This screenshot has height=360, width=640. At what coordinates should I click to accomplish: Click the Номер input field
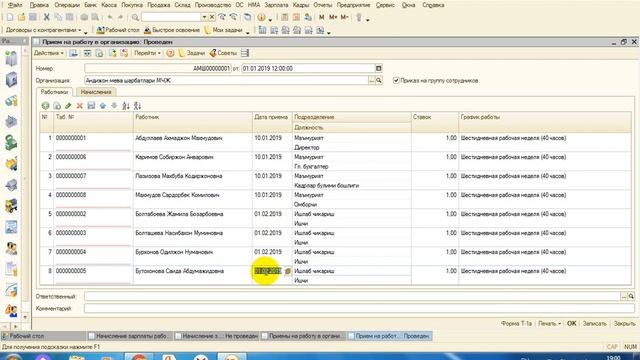coord(158,68)
